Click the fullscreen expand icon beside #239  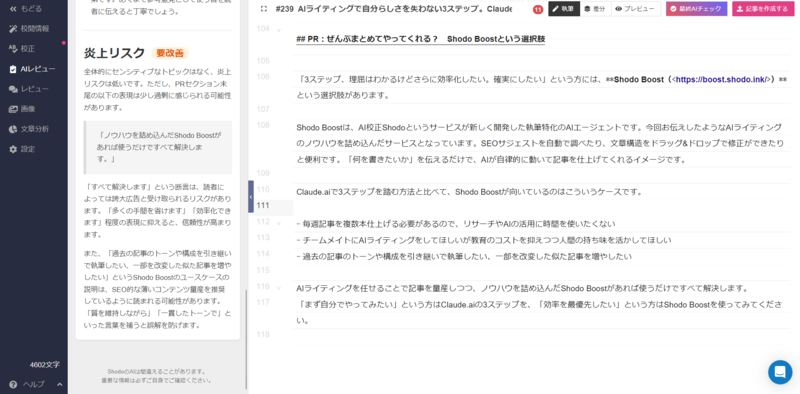[x=263, y=9]
